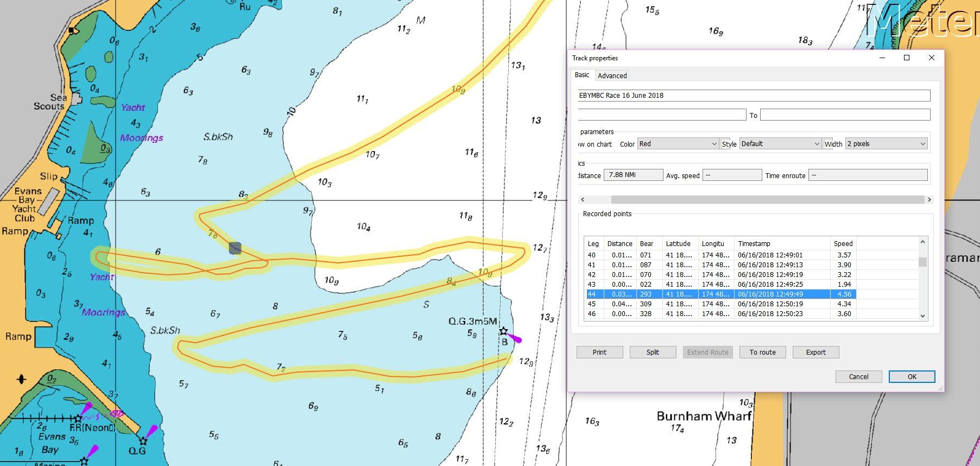
Task: Select the row with timestamp 12:49:25
Action: tap(720, 285)
